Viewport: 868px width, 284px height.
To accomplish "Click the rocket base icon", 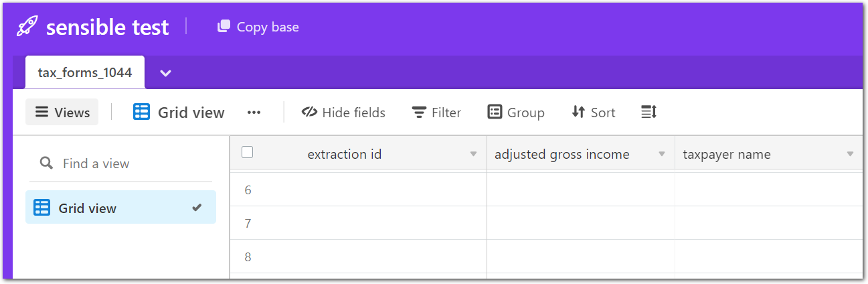I will click(x=27, y=27).
